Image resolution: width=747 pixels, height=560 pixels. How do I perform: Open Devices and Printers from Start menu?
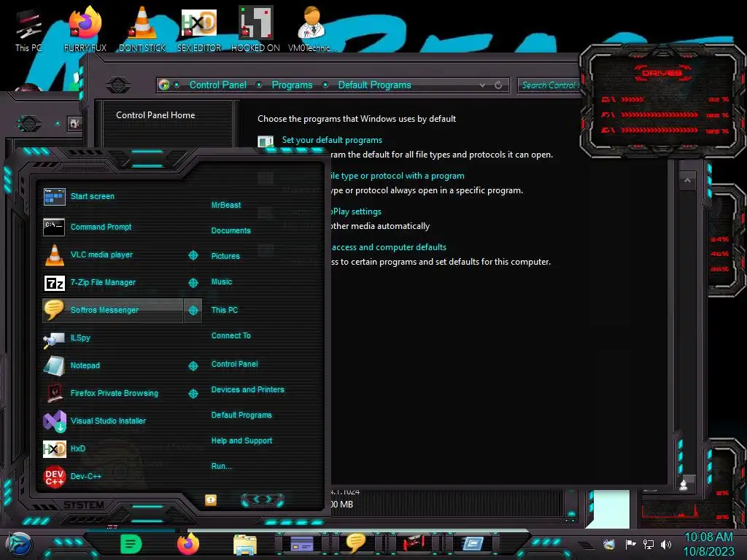pyautogui.click(x=248, y=389)
